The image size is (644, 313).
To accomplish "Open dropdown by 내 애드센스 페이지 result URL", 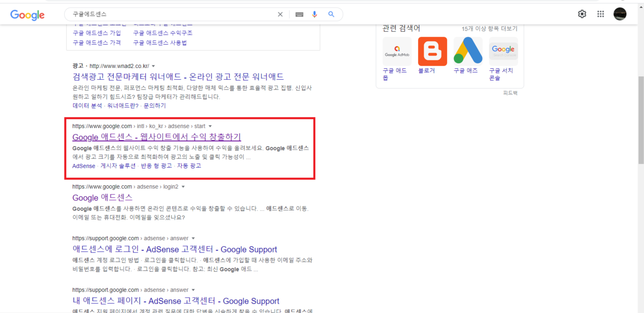I will [x=193, y=290].
